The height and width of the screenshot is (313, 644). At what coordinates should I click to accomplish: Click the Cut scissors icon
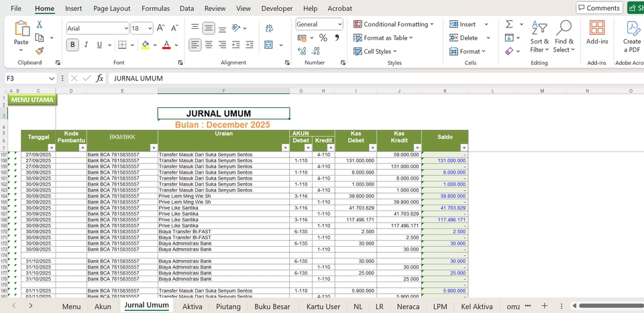pyautogui.click(x=40, y=24)
